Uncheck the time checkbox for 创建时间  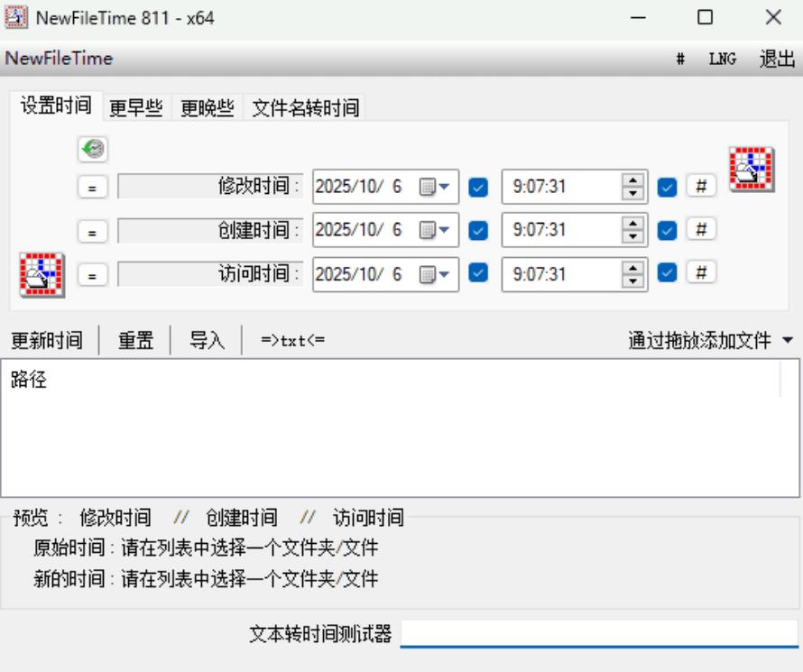[x=667, y=230]
